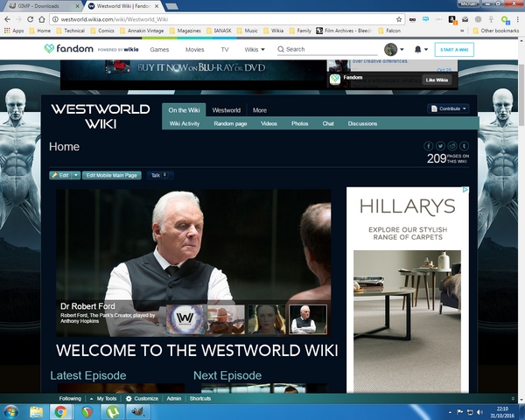
Task: Open Film Archives bookmark
Action: point(344,31)
